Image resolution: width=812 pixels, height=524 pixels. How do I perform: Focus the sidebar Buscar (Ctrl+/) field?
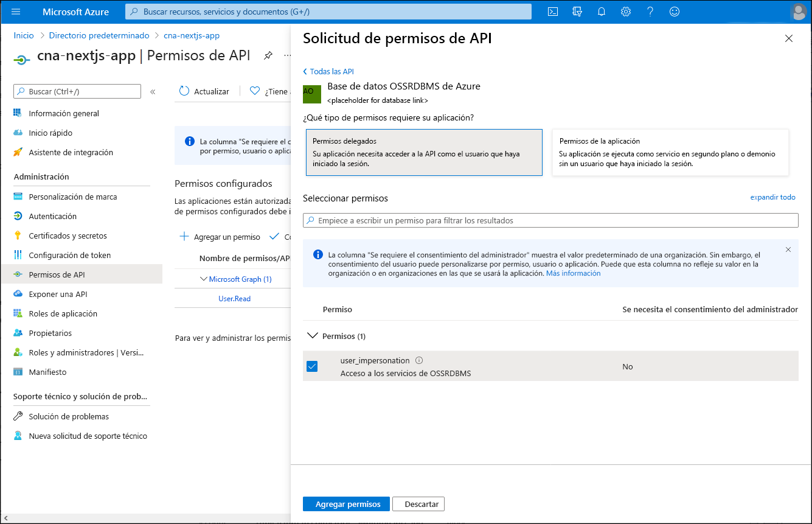77,91
